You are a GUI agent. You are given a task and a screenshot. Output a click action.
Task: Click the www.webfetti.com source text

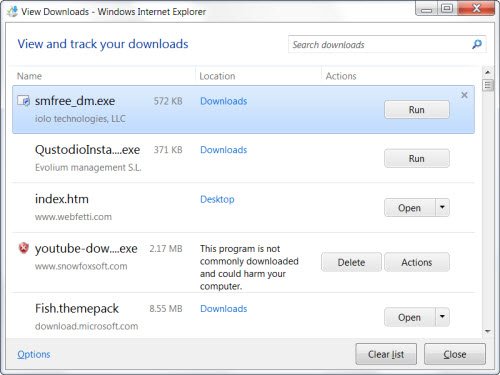point(73,217)
